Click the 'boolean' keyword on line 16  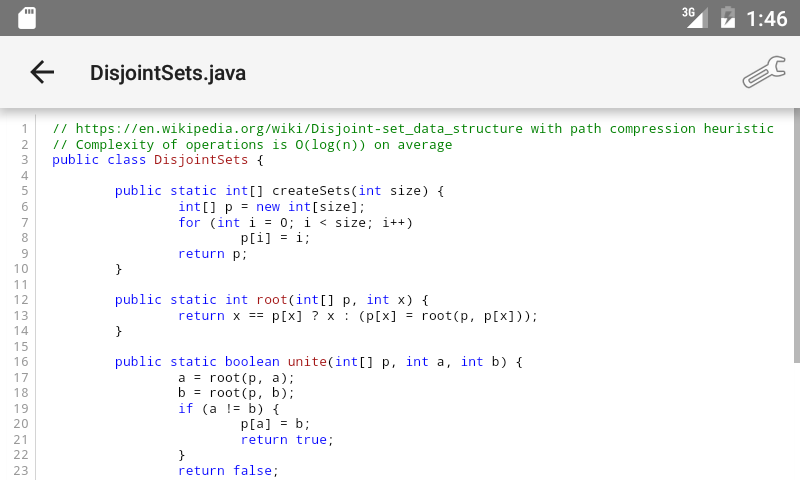[x=252, y=362]
